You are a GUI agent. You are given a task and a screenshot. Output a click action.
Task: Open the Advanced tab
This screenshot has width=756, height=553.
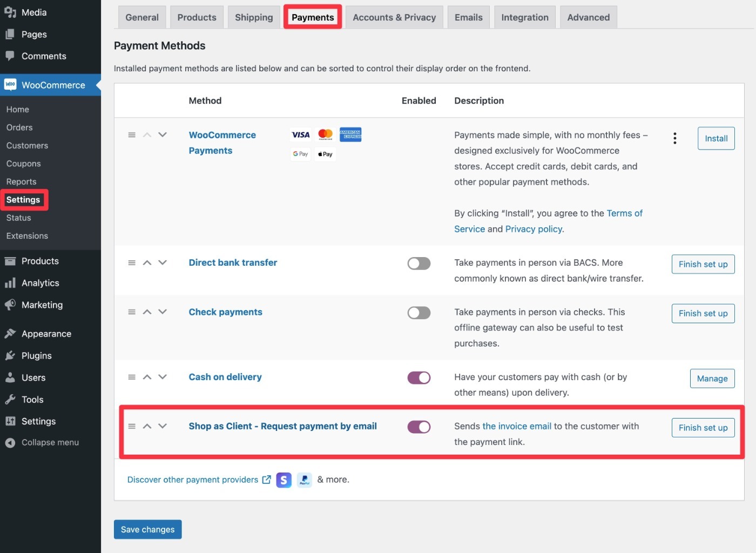click(589, 17)
